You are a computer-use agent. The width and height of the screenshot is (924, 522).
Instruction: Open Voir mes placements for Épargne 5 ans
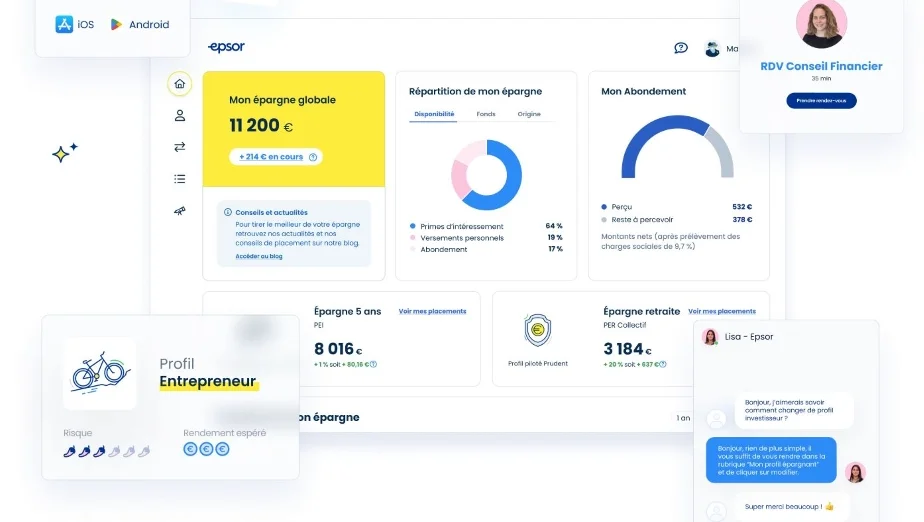432,311
